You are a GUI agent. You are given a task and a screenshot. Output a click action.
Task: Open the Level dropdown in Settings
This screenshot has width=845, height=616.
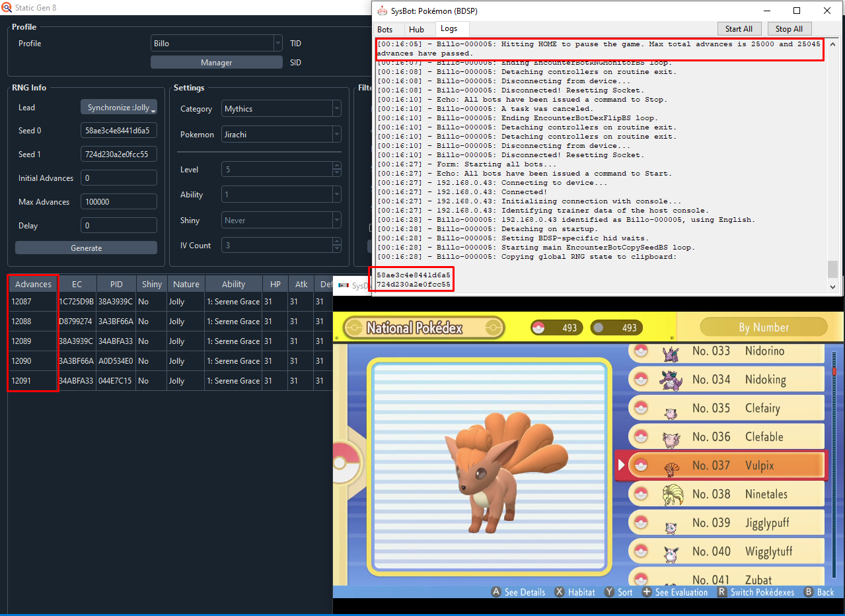[281, 170]
